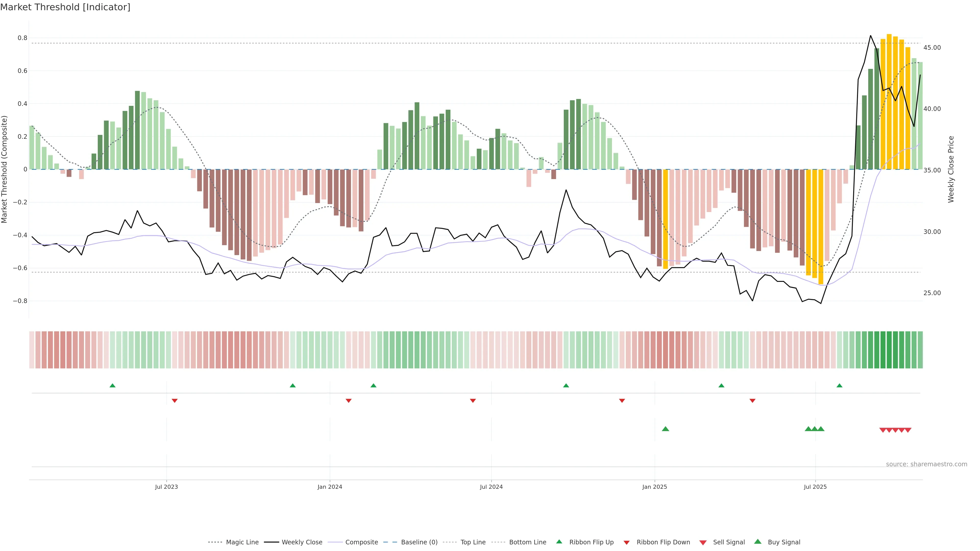Click the last ribbon flip up triangle after Jul 2025
The width and height of the screenshot is (980, 551).
click(x=839, y=386)
